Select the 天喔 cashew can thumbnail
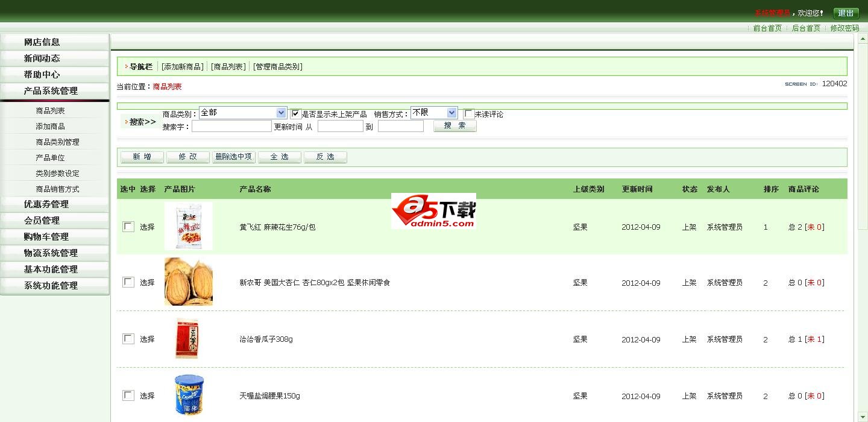Screen dimensions: 868x422 189,395
